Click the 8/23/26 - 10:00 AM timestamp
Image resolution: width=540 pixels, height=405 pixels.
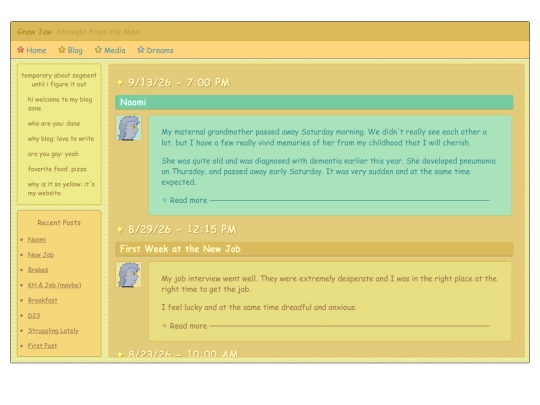[183, 354]
